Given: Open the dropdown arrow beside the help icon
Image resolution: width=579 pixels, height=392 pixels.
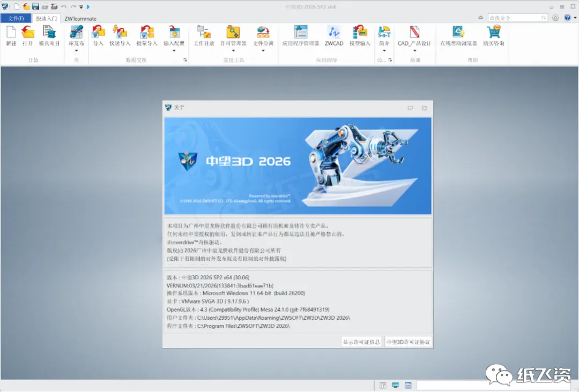Looking at the screenshot, I should tap(575, 18).
